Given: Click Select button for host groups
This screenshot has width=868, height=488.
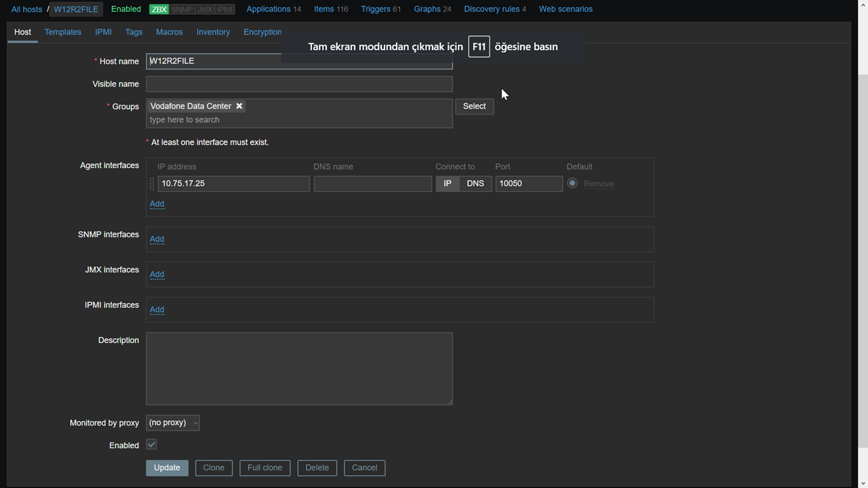Looking at the screenshot, I should point(474,106).
